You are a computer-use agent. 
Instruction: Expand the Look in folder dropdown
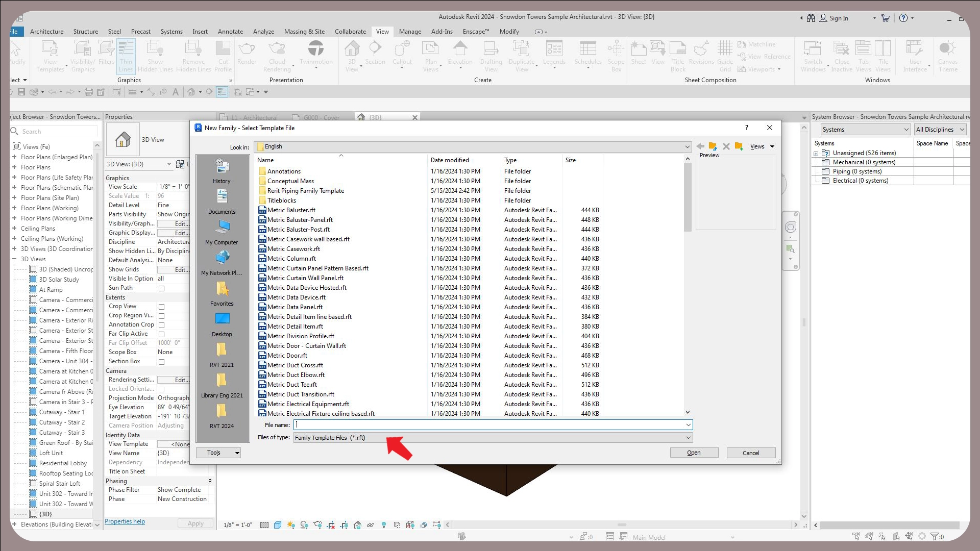click(x=687, y=147)
